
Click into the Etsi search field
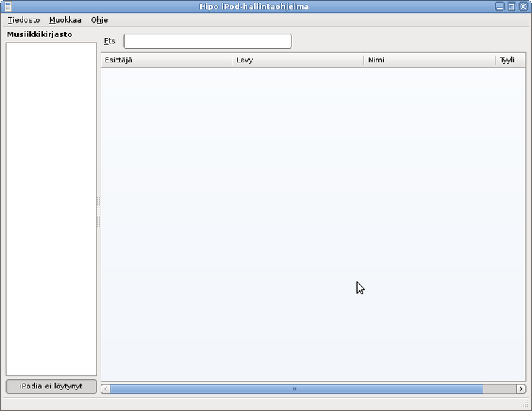[207, 41]
